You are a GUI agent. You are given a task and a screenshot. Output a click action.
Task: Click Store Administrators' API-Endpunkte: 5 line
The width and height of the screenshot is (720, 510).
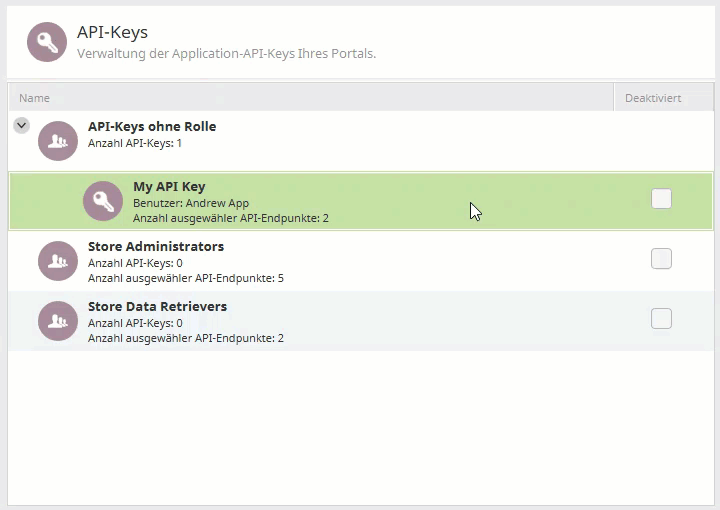click(x=186, y=278)
